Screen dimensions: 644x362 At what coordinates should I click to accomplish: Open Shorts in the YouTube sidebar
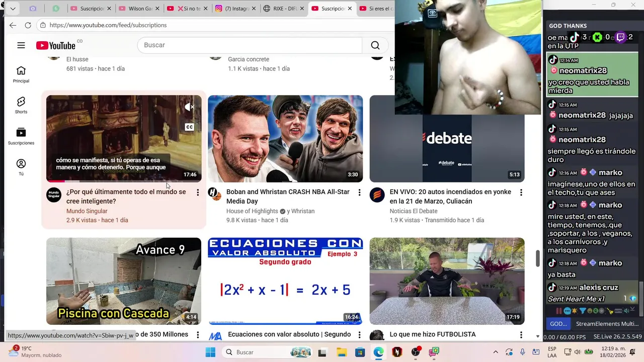[x=21, y=105]
